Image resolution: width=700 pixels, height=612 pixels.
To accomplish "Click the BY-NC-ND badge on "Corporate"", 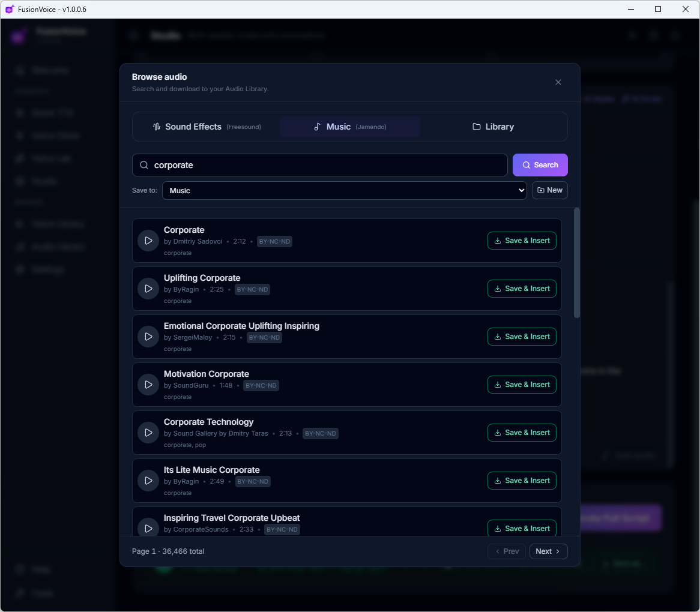I will pos(274,241).
